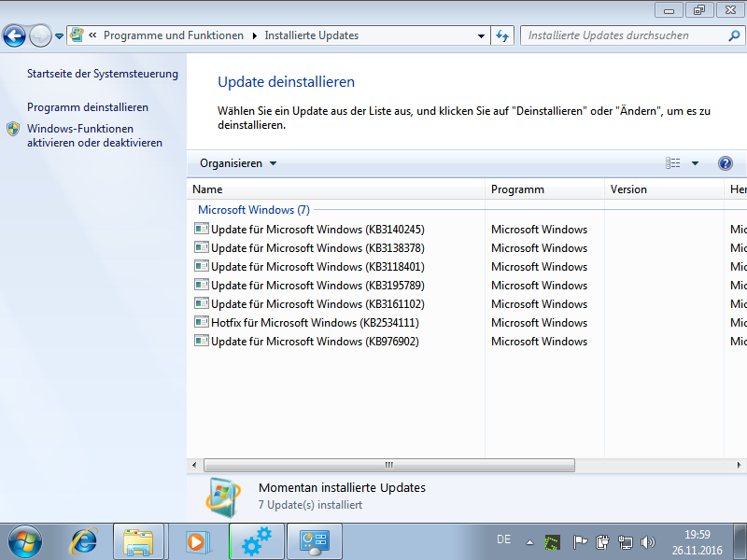747x560 pixels.
Task: Click the icon of update KB3138378
Action: [x=202, y=247]
